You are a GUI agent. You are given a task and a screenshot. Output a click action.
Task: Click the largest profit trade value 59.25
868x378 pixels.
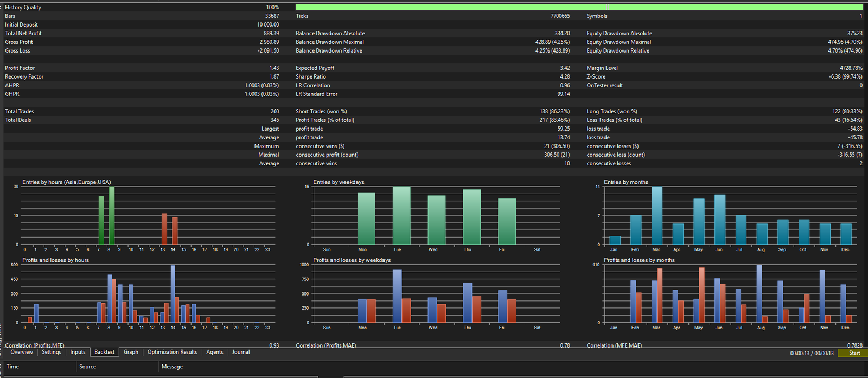564,129
